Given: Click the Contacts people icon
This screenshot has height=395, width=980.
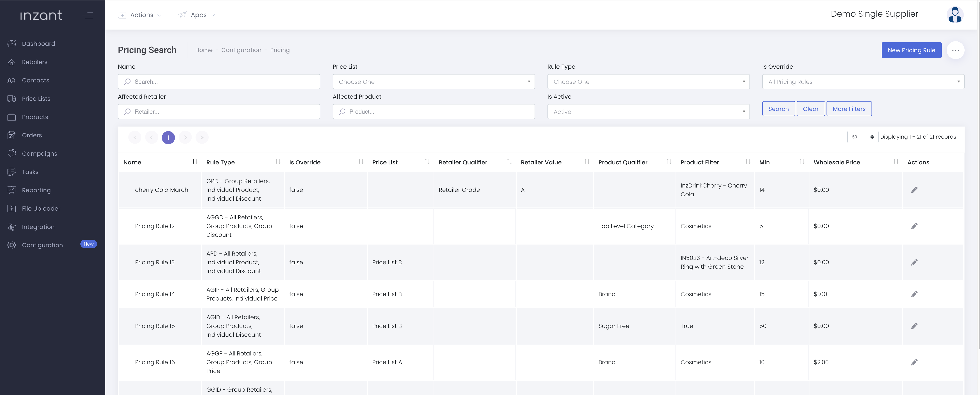Looking at the screenshot, I should click(12, 80).
